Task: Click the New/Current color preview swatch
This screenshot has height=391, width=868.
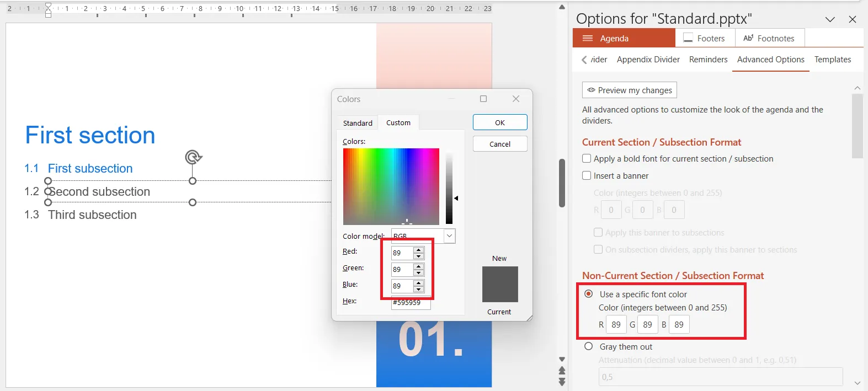Action: [500, 284]
